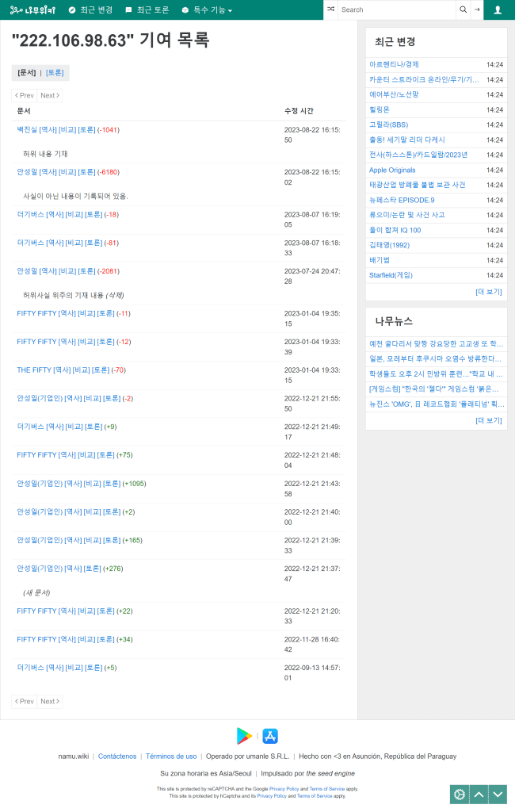The height and width of the screenshot is (812, 515).
Task: Click the top Next pagination button
Action: click(50, 95)
